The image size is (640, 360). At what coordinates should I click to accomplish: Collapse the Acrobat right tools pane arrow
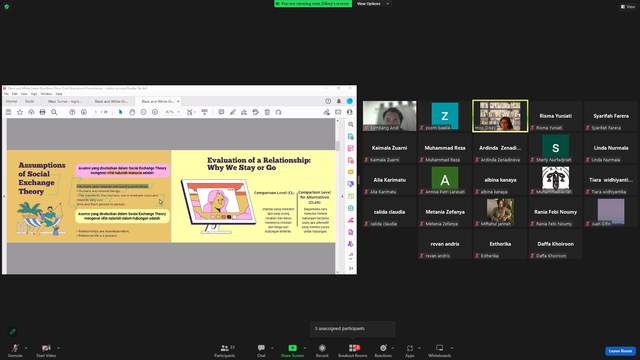pyautogui.click(x=342, y=196)
